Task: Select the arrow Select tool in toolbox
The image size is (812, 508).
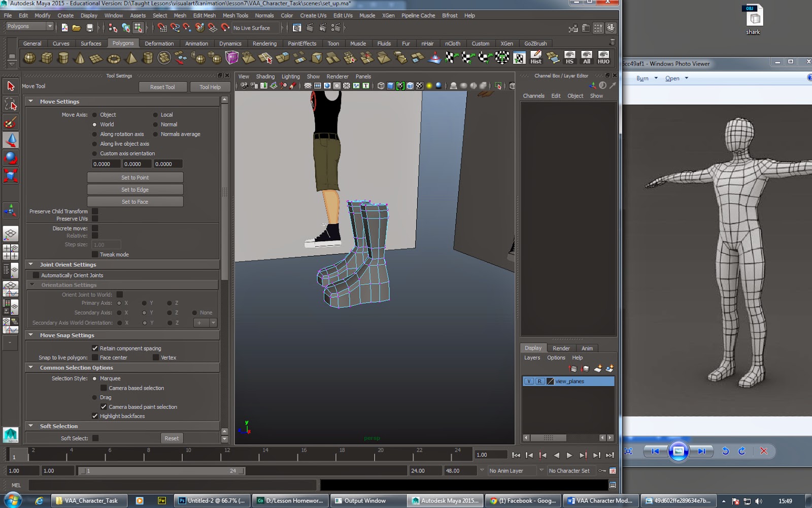Action: coord(11,86)
